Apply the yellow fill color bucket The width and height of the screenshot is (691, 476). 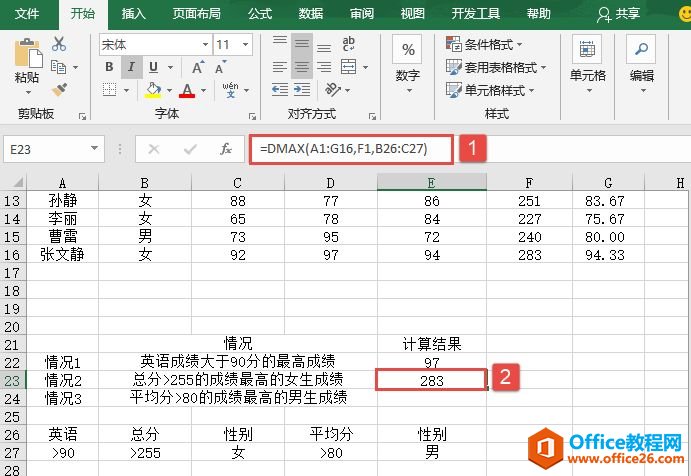click(x=153, y=89)
